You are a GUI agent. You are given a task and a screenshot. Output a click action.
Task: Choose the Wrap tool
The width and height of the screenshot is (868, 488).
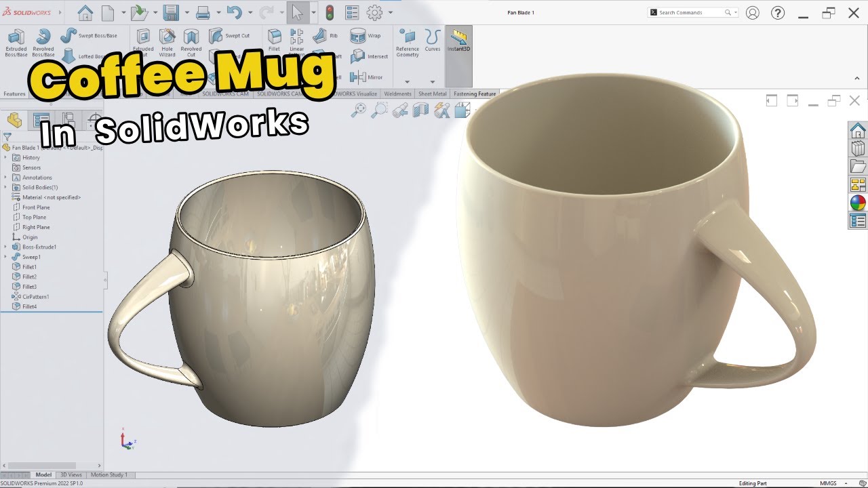pyautogui.click(x=366, y=35)
